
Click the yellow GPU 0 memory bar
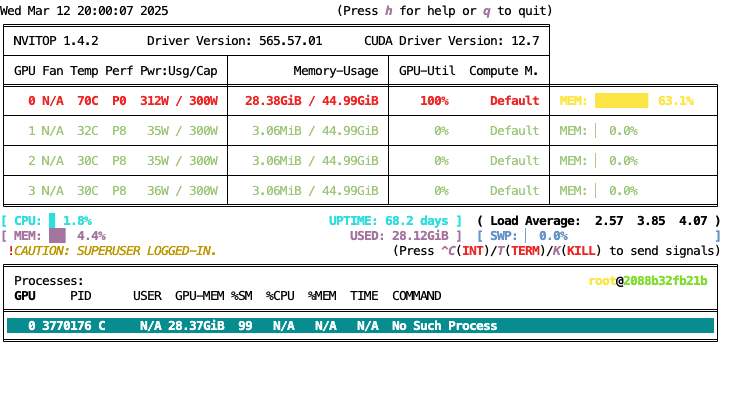[621, 101]
